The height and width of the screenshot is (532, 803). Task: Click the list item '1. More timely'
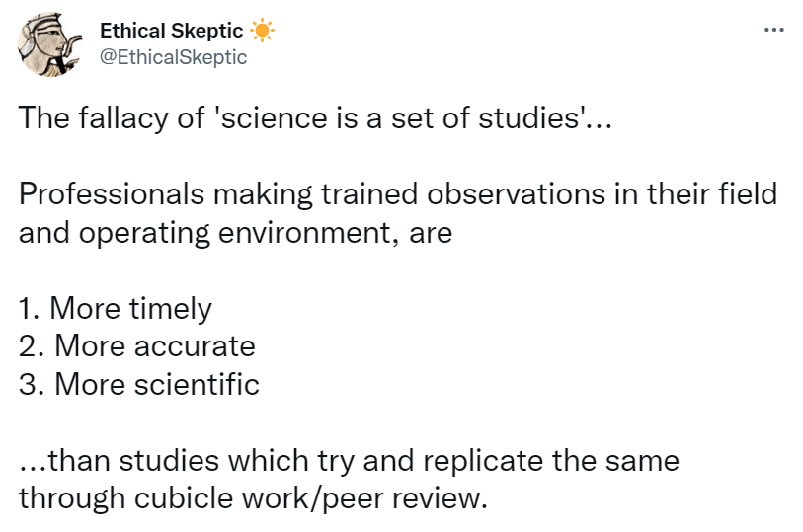pyautogui.click(x=116, y=309)
